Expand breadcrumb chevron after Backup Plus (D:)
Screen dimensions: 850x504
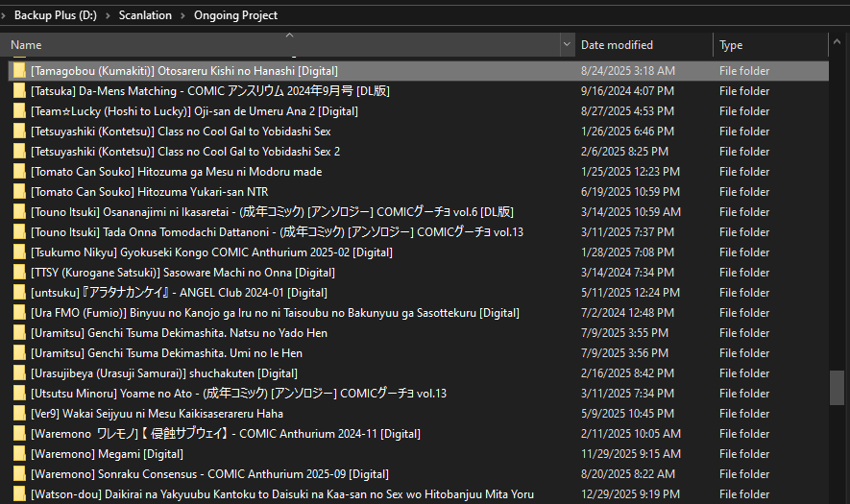click(108, 15)
